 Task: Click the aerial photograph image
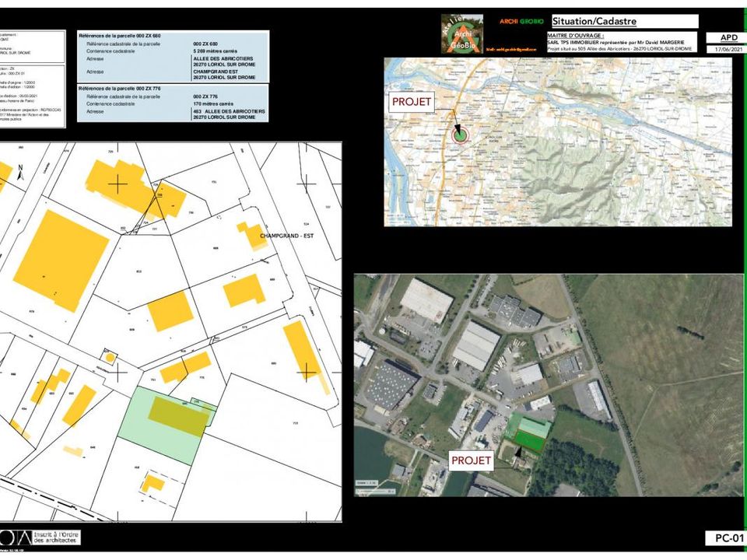pos(549,385)
